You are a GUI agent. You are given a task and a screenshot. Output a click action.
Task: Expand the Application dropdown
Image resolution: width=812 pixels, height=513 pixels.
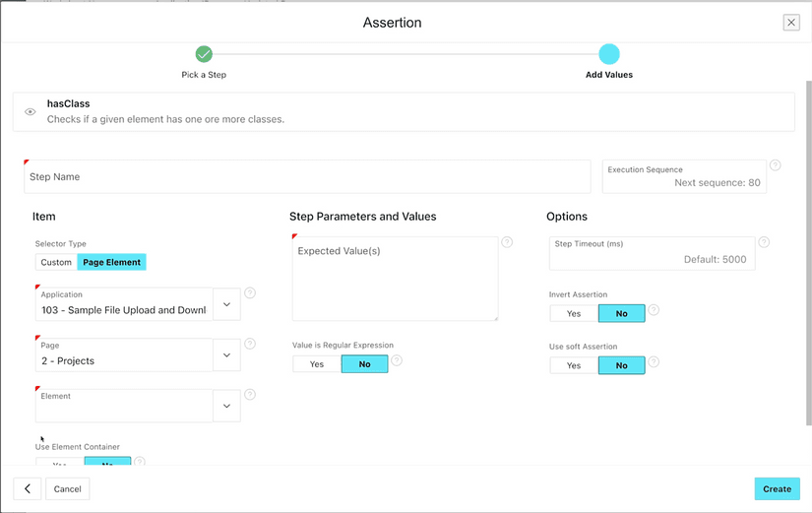[226, 304]
